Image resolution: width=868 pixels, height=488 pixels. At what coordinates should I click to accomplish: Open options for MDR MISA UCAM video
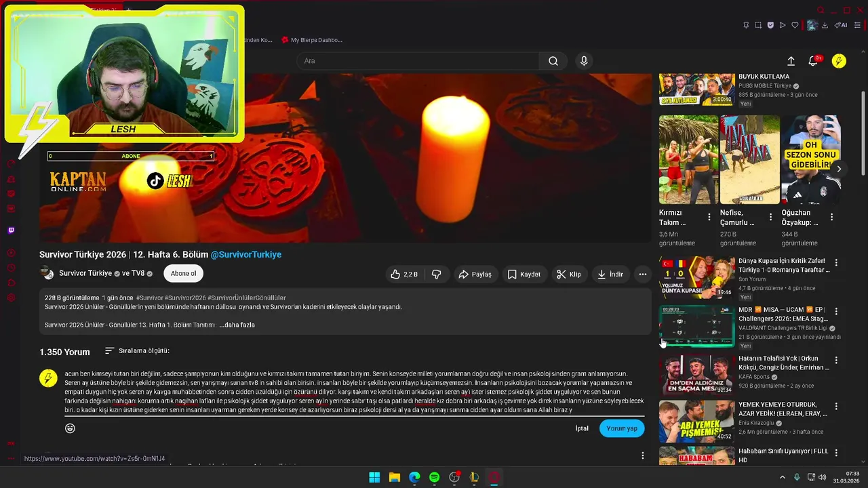[836, 312]
